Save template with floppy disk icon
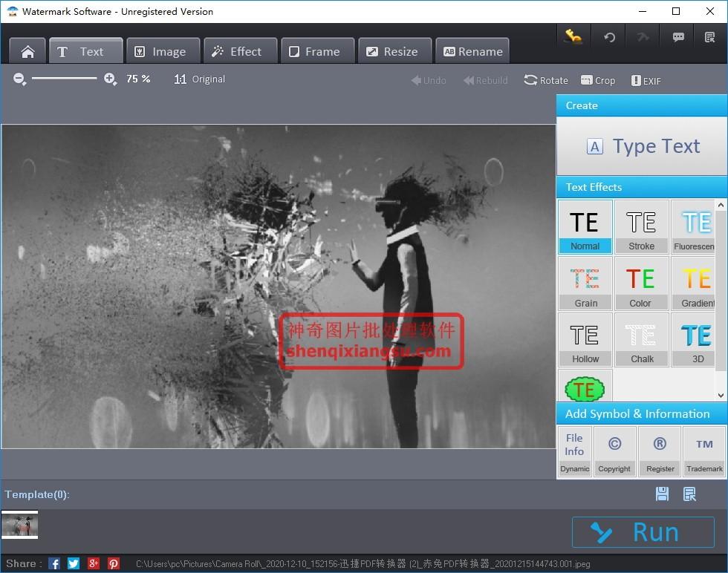 tap(662, 494)
